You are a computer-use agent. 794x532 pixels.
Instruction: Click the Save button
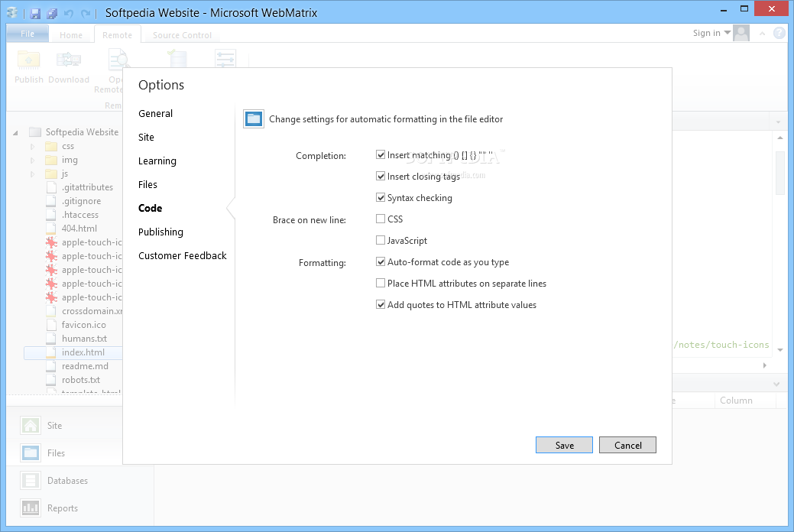(x=564, y=445)
